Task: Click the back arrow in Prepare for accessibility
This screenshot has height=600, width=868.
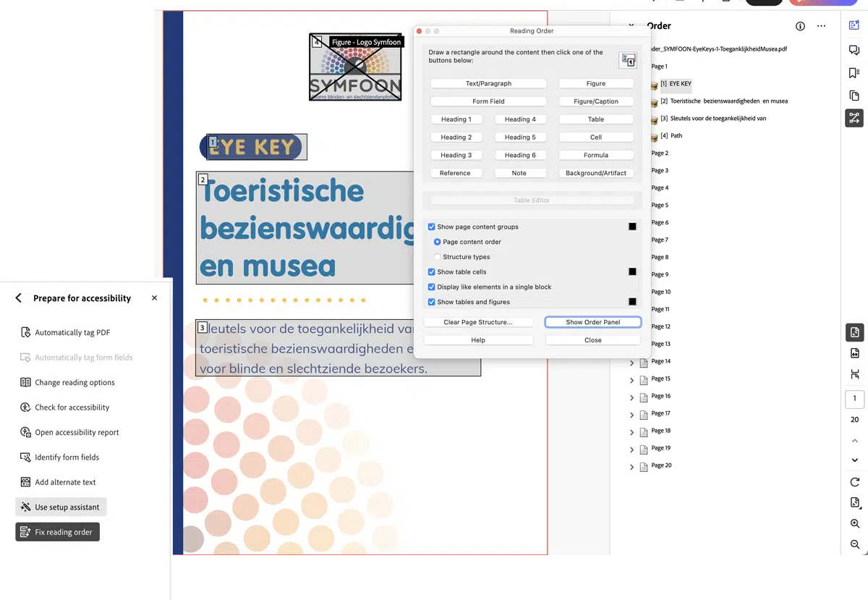Action: point(19,298)
